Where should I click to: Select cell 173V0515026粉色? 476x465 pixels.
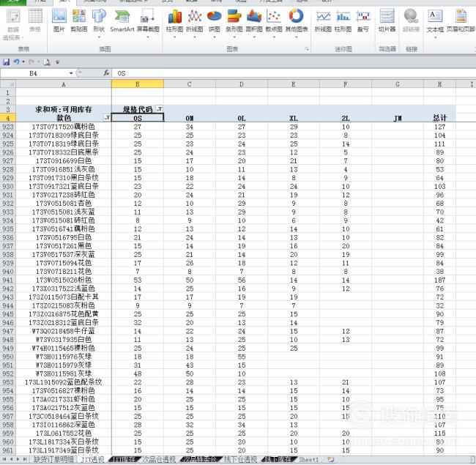click(x=64, y=280)
